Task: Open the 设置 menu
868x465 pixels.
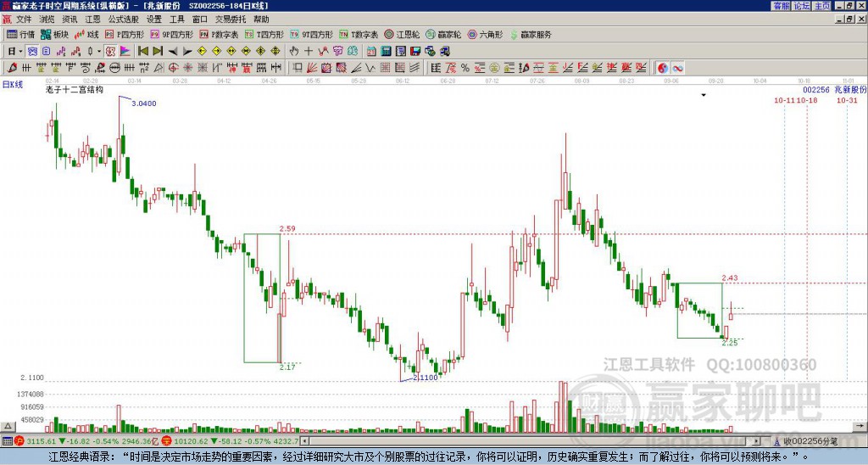Action: [x=154, y=20]
